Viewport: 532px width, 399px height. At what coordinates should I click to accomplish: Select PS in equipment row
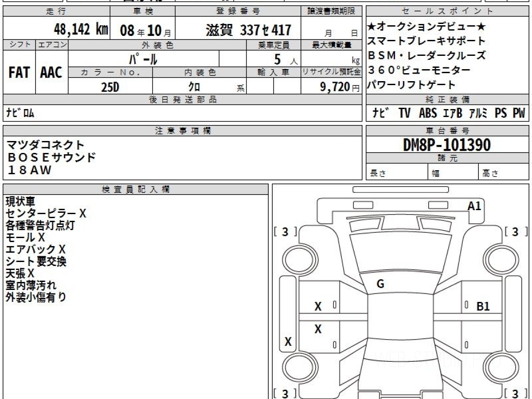(x=501, y=113)
